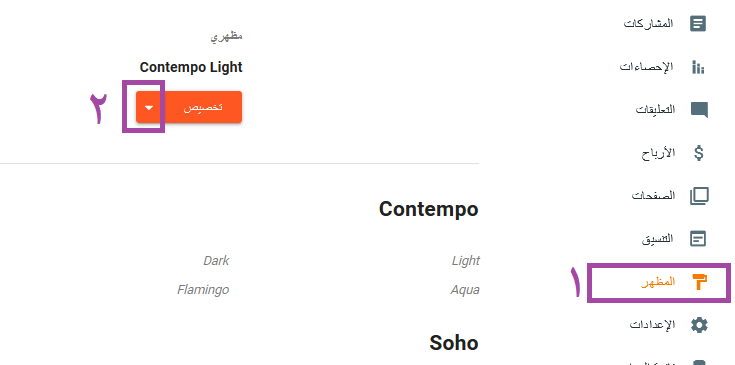The image size is (735, 365).
Task: Click the Earnings dollar sign icon
Action: pyautogui.click(x=698, y=153)
